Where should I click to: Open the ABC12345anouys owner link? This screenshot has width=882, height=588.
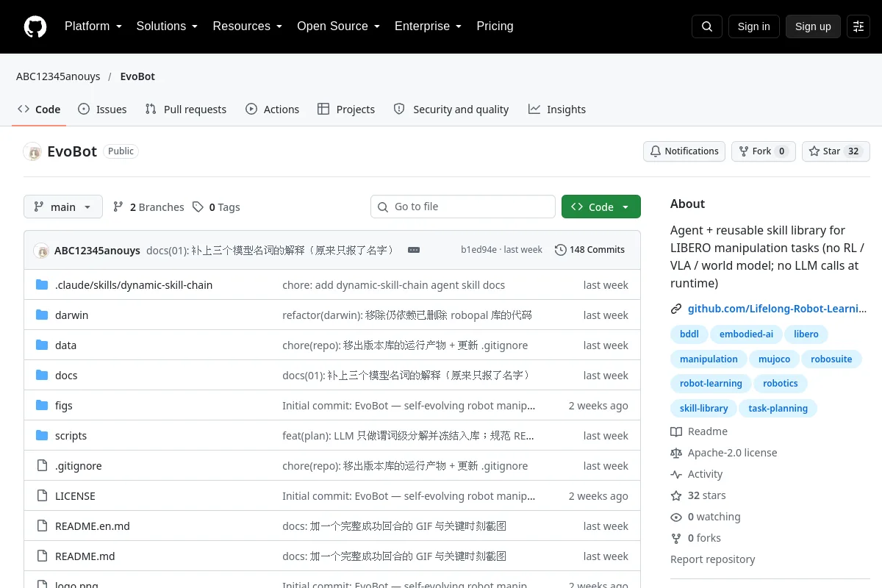coord(58,76)
